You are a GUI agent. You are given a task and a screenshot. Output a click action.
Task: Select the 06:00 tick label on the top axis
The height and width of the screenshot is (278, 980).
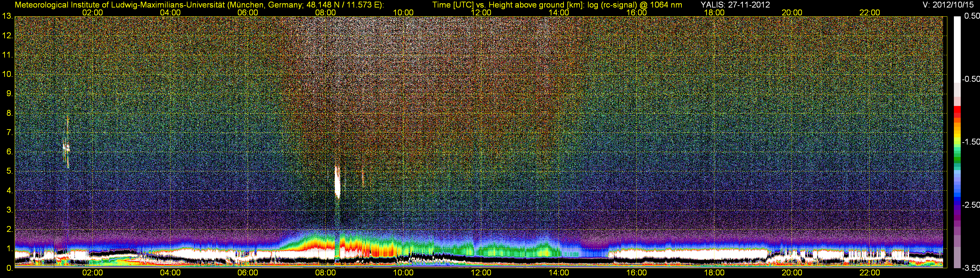point(248,12)
